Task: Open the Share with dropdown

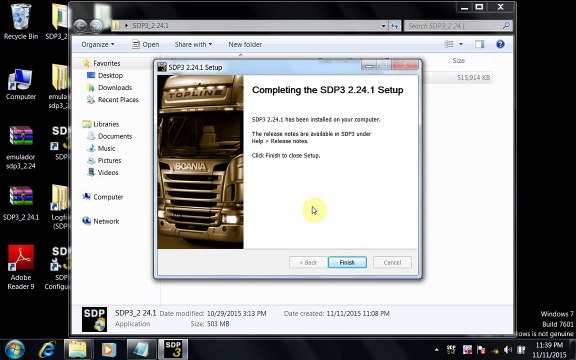Action: (193, 44)
